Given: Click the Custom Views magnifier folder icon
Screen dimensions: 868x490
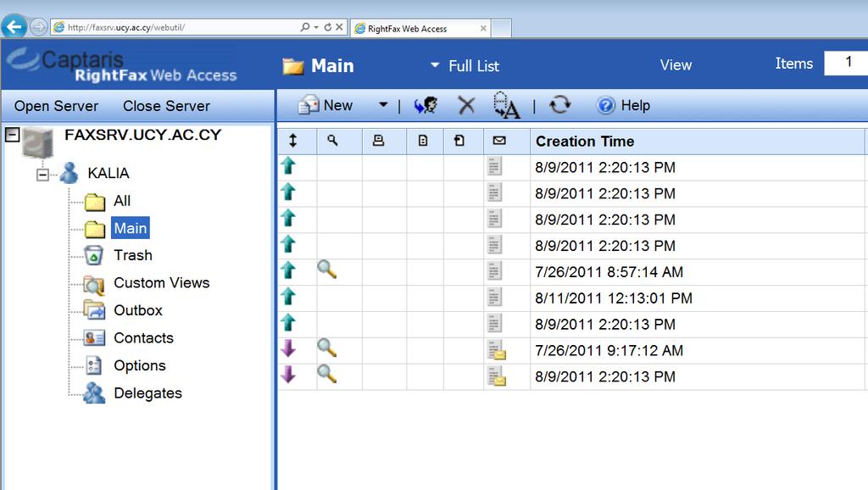Looking at the screenshot, I should coord(94,284).
